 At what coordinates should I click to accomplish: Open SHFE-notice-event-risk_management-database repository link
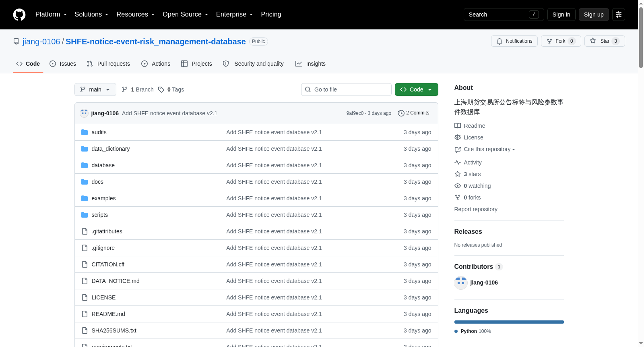point(156,42)
